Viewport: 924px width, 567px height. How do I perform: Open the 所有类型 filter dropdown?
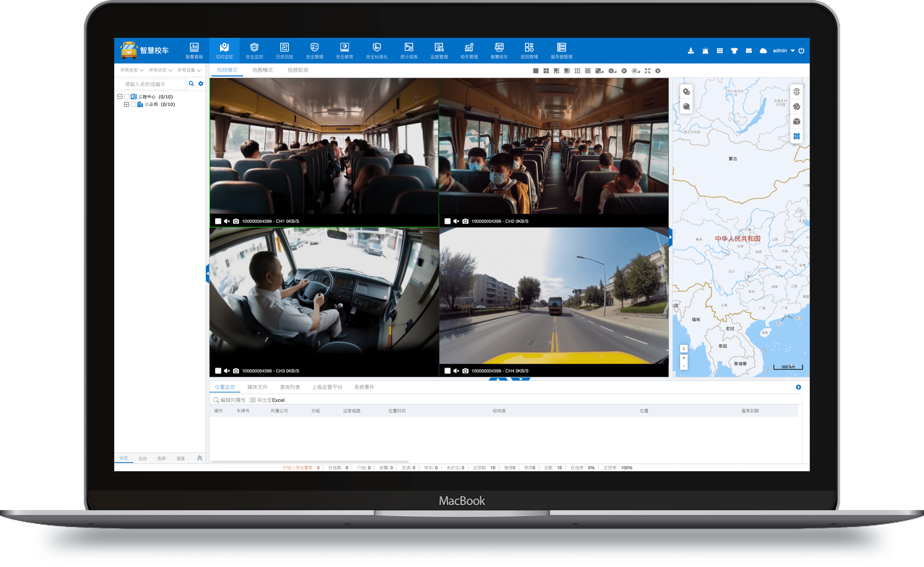pyautogui.click(x=132, y=70)
